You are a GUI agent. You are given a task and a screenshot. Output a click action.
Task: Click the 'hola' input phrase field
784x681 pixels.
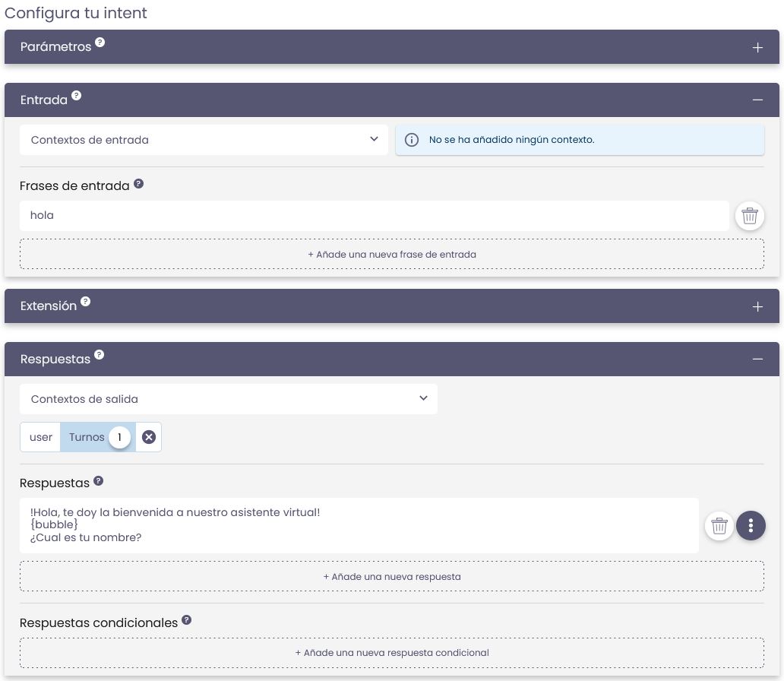374,216
